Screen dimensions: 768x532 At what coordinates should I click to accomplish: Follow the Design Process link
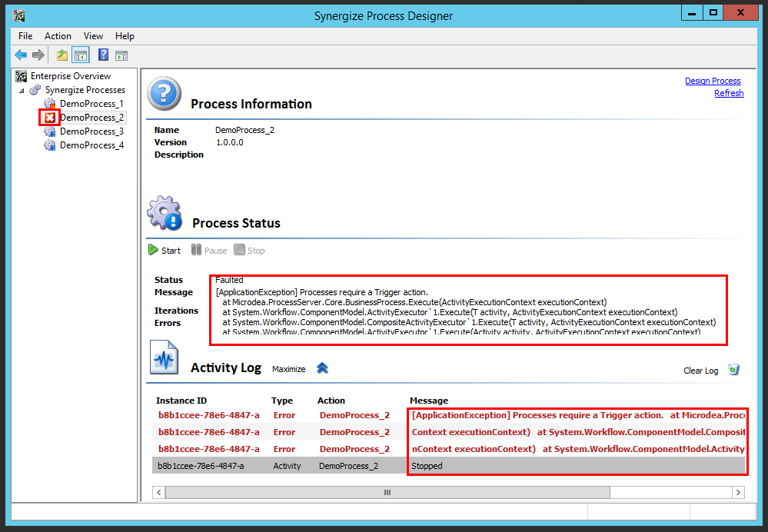point(713,81)
